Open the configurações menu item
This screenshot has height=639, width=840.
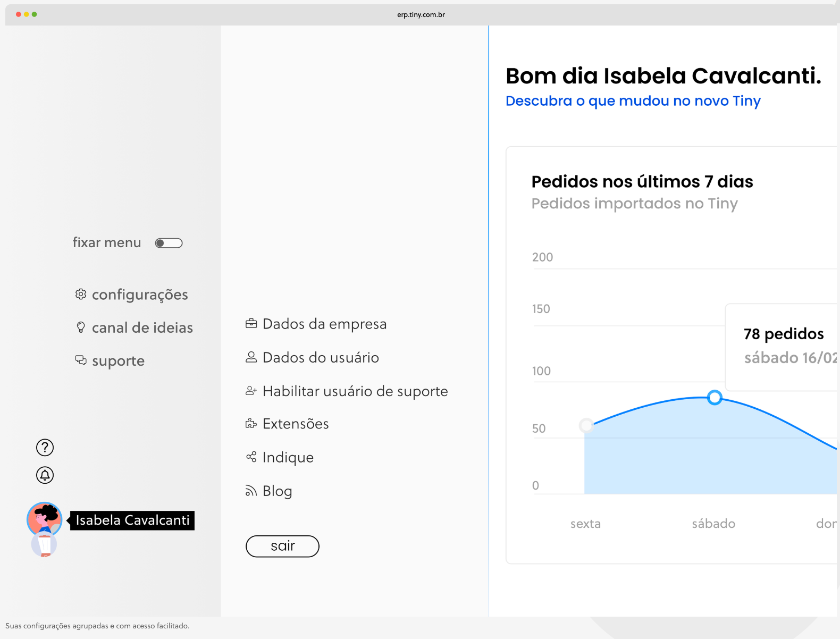140,295
